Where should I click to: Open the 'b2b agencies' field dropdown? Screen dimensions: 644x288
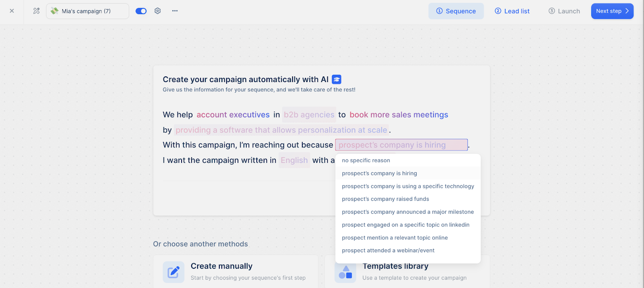pyautogui.click(x=309, y=115)
